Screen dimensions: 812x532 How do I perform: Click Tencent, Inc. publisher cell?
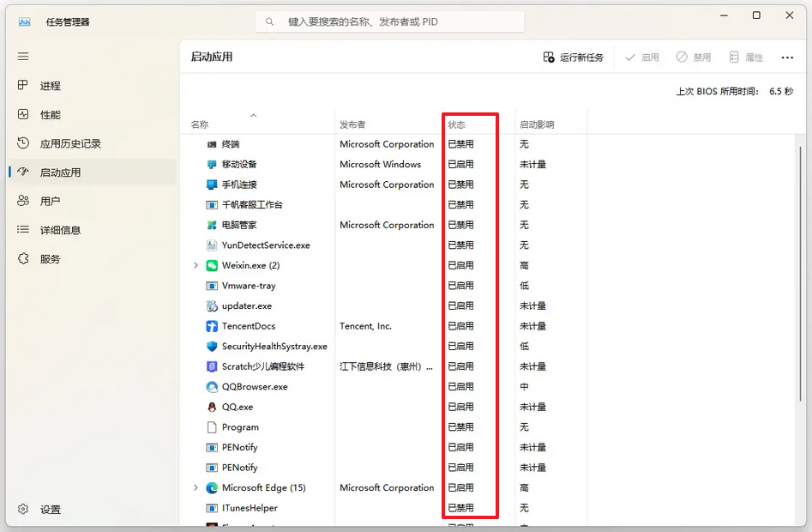(x=365, y=326)
